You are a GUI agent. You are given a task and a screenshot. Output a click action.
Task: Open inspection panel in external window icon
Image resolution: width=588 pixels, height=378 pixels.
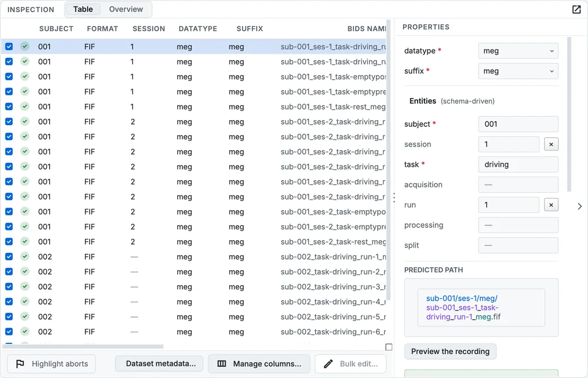tap(576, 9)
